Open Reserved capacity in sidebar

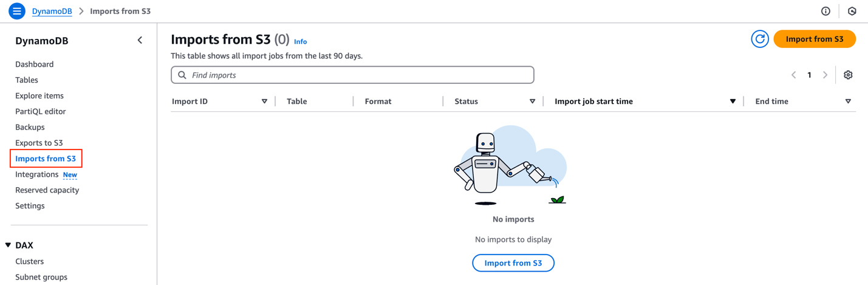pyautogui.click(x=47, y=190)
